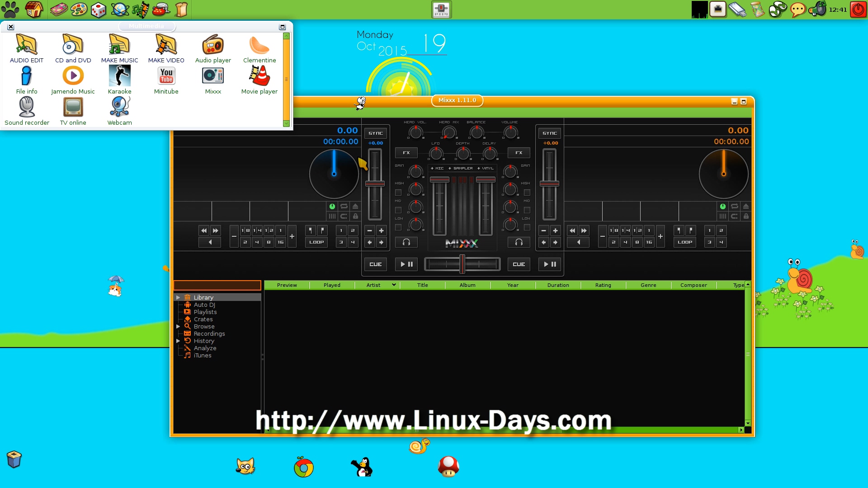The image size is (868, 488).
Task: Launch the Karaoke application
Action: (x=119, y=80)
